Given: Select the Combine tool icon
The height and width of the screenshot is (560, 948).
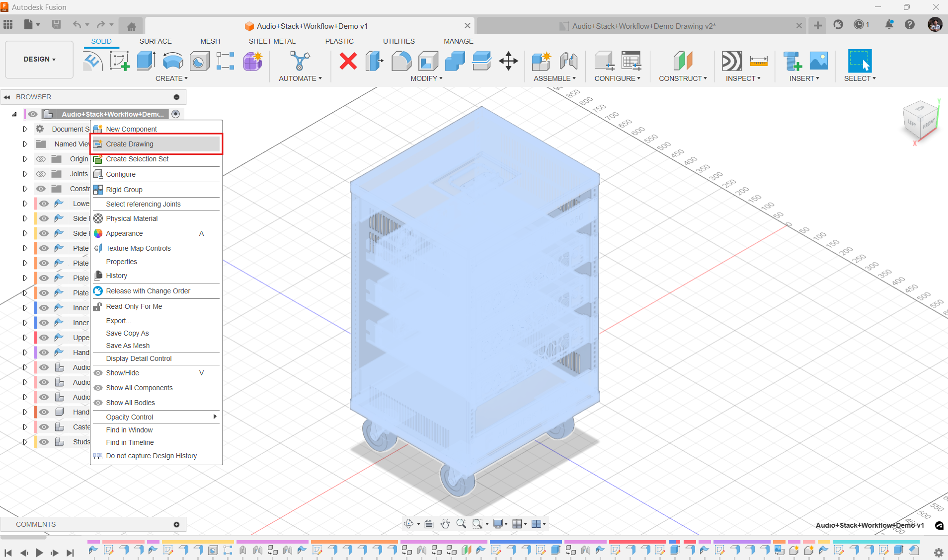Looking at the screenshot, I should (x=455, y=61).
